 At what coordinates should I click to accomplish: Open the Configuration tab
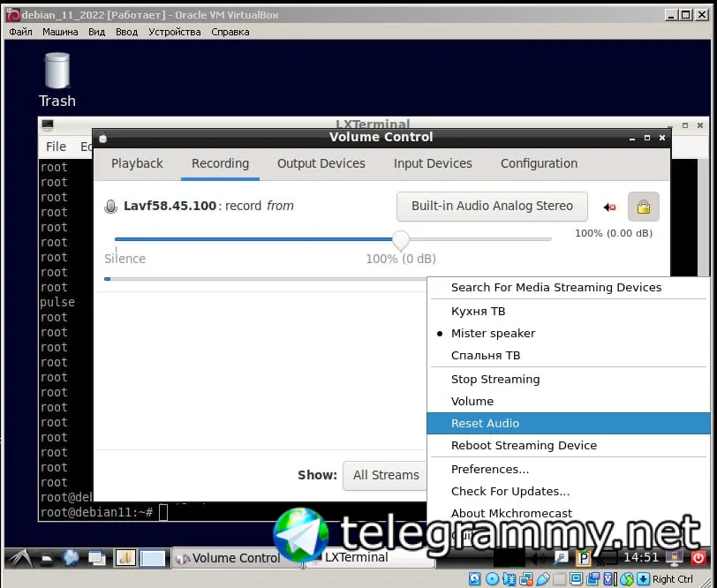539,163
